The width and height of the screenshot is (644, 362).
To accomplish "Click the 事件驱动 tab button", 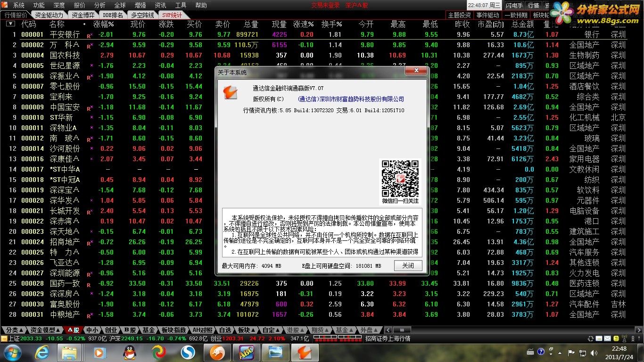I will (487, 15).
